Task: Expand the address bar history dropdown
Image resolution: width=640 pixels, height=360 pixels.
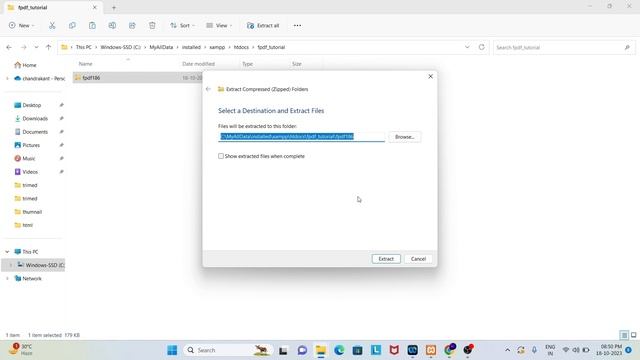Action: (467, 47)
